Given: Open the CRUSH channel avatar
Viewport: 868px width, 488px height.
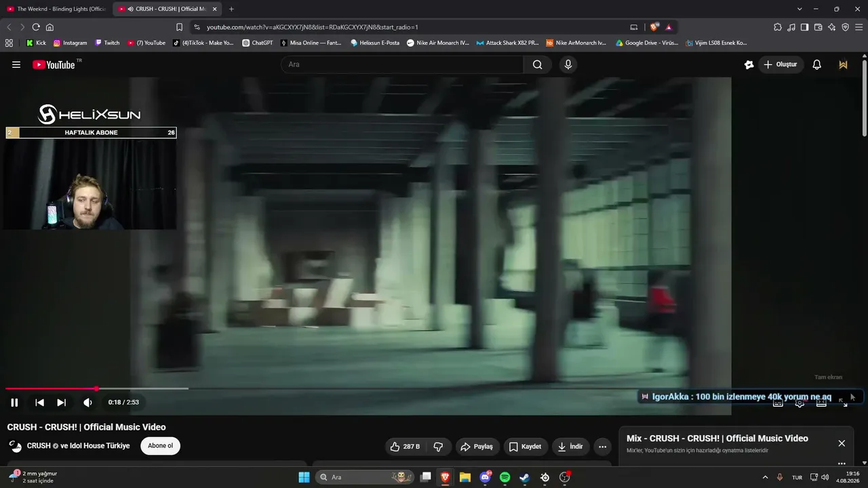Looking at the screenshot, I should click(x=15, y=446).
